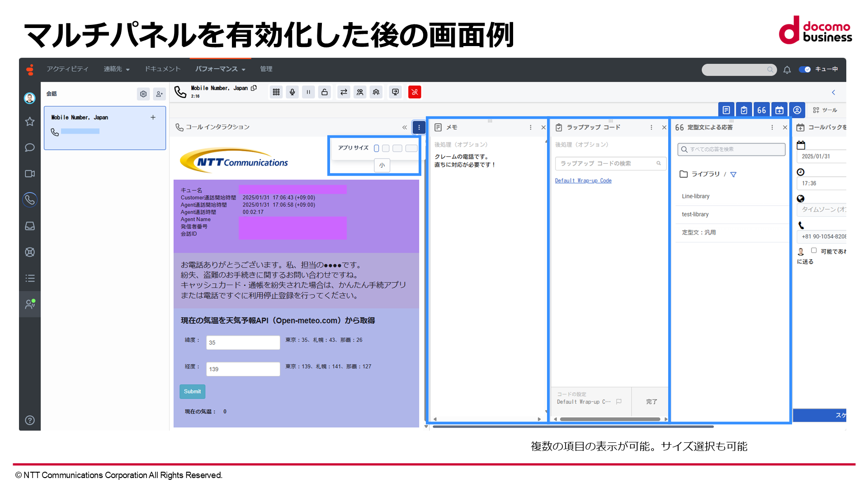Click the Submit button
868x488 pixels.
point(192,392)
